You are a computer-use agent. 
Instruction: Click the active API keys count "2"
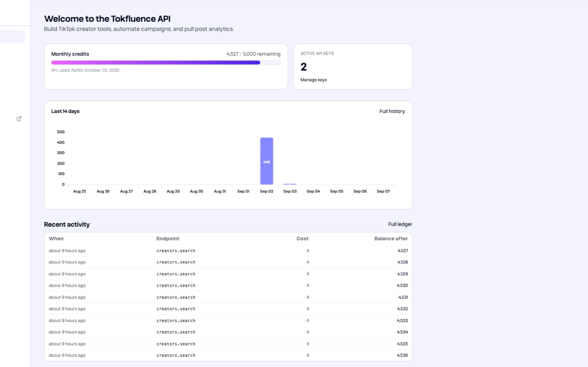[303, 67]
